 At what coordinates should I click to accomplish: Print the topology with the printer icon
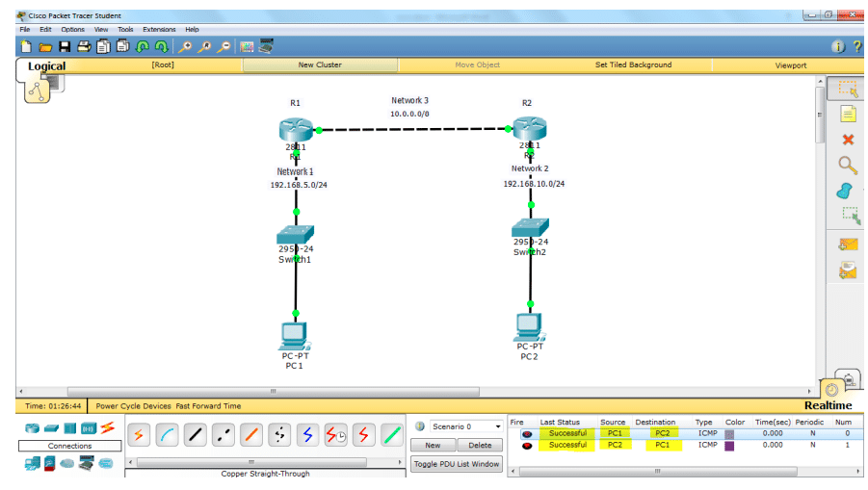click(x=84, y=46)
